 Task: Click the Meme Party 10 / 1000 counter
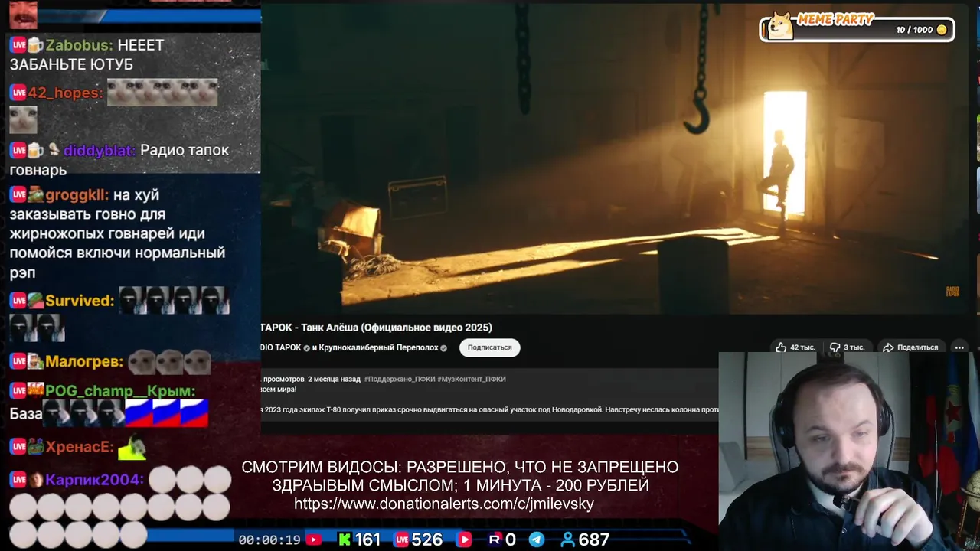(x=914, y=30)
